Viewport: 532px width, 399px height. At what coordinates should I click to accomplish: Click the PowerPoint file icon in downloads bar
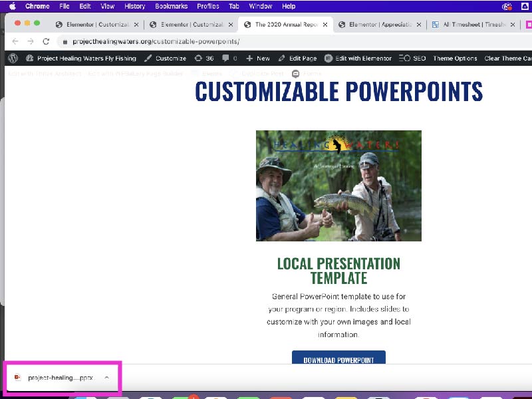coord(17,377)
